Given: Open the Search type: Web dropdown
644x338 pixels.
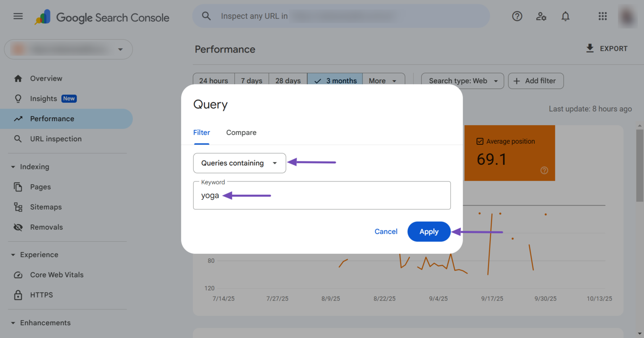Looking at the screenshot, I should pos(462,81).
